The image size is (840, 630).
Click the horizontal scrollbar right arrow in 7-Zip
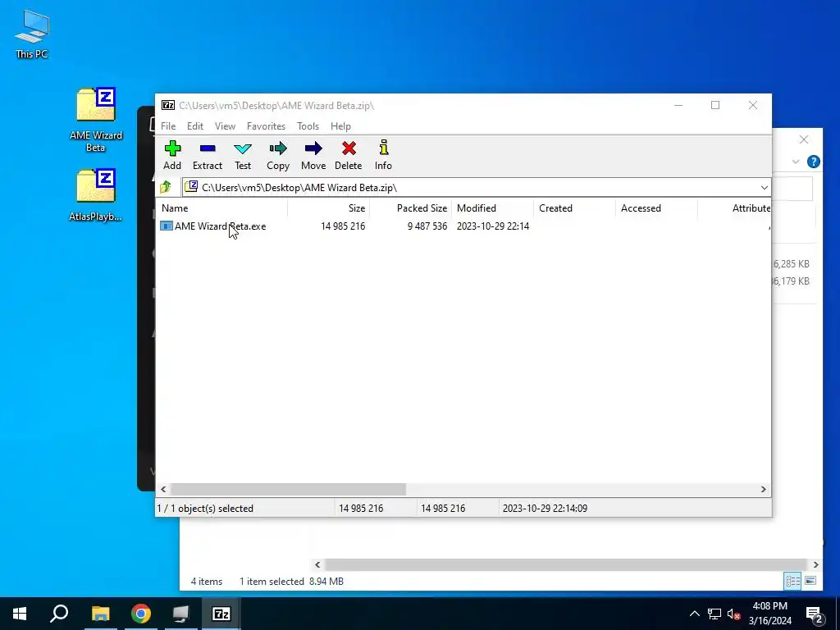click(764, 489)
